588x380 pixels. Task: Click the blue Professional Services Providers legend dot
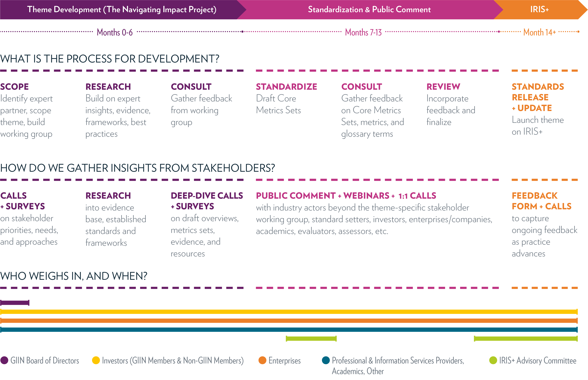[x=326, y=360]
